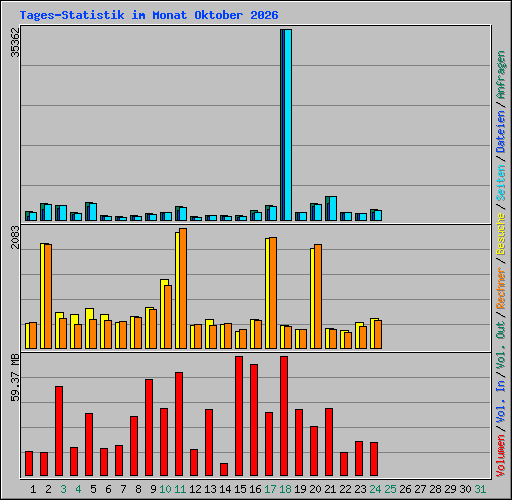Viewport: 512px width, 500px height.
Task: Click the red volume bar for day 16
Action: 254,420
